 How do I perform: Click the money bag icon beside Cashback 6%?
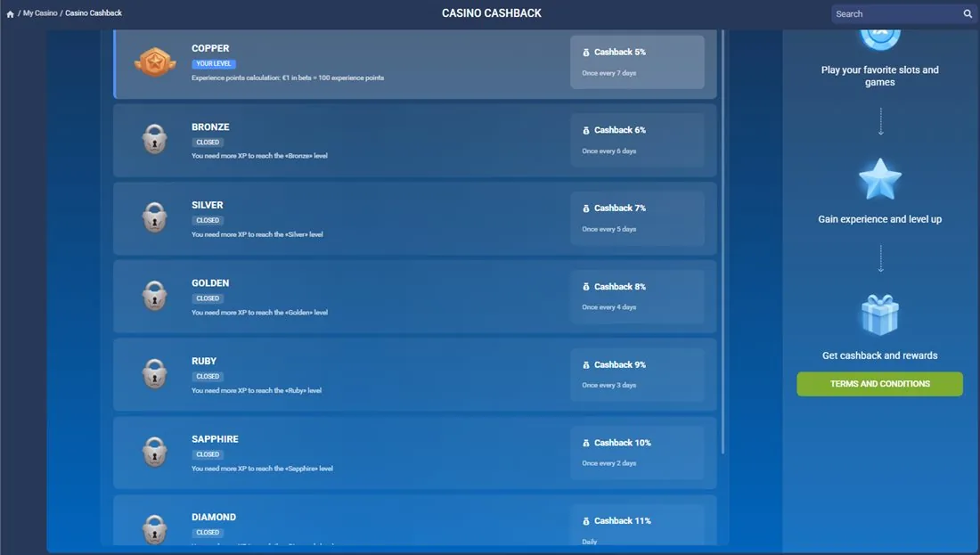pyautogui.click(x=586, y=131)
